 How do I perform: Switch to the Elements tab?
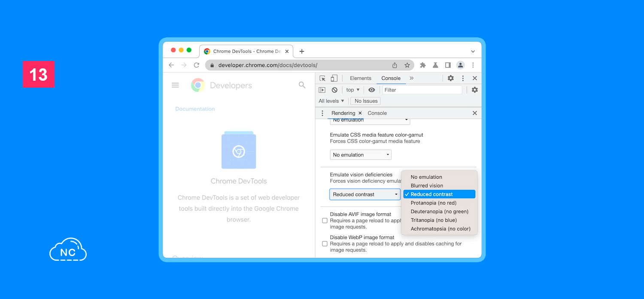point(360,78)
